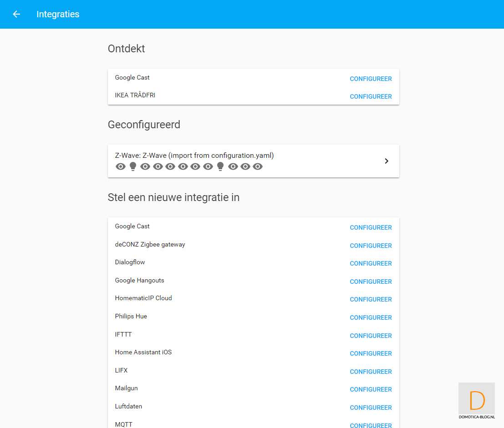This screenshot has width=504, height=428.
Task: Click Configureer for HomematicIP Cloud
Action: pos(371,299)
